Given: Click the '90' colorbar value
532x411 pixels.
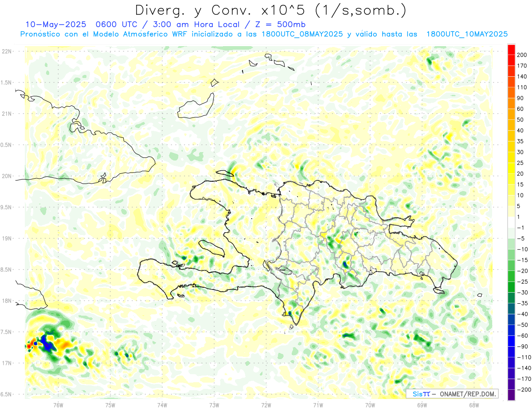Looking at the screenshot, I should (x=520, y=98).
